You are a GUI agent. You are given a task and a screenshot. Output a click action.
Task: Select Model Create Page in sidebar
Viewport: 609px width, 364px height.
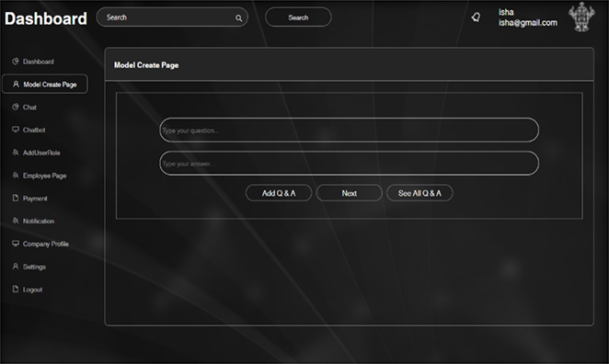45,84
